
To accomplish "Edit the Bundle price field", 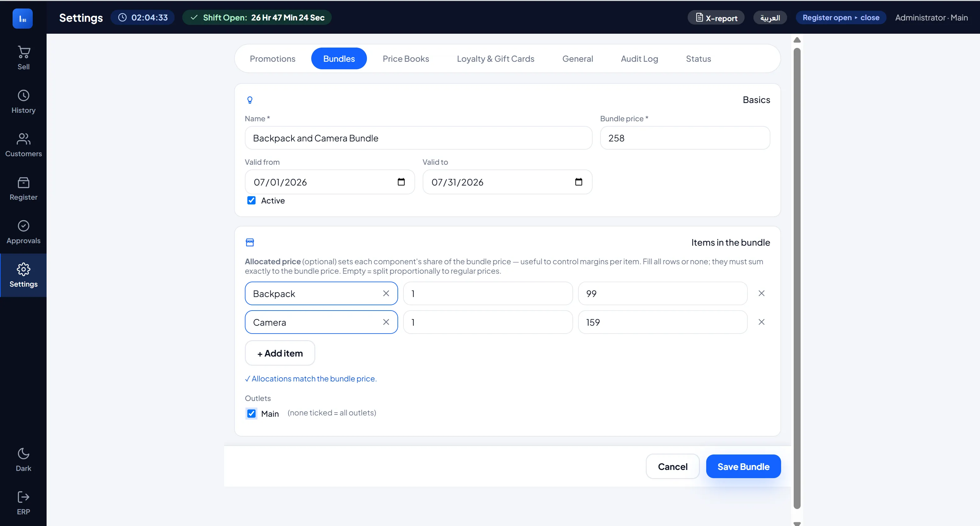I will pyautogui.click(x=685, y=138).
